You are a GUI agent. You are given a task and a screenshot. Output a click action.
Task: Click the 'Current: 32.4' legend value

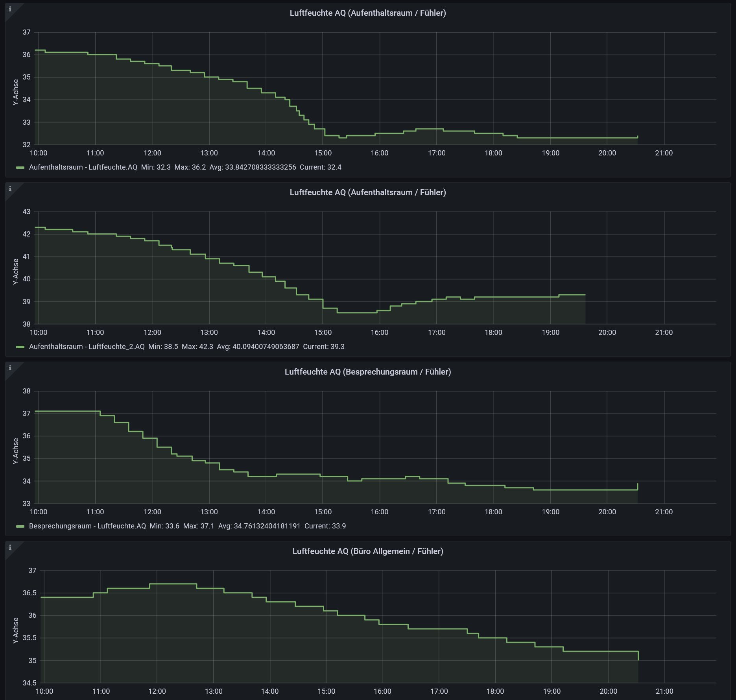pos(321,167)
